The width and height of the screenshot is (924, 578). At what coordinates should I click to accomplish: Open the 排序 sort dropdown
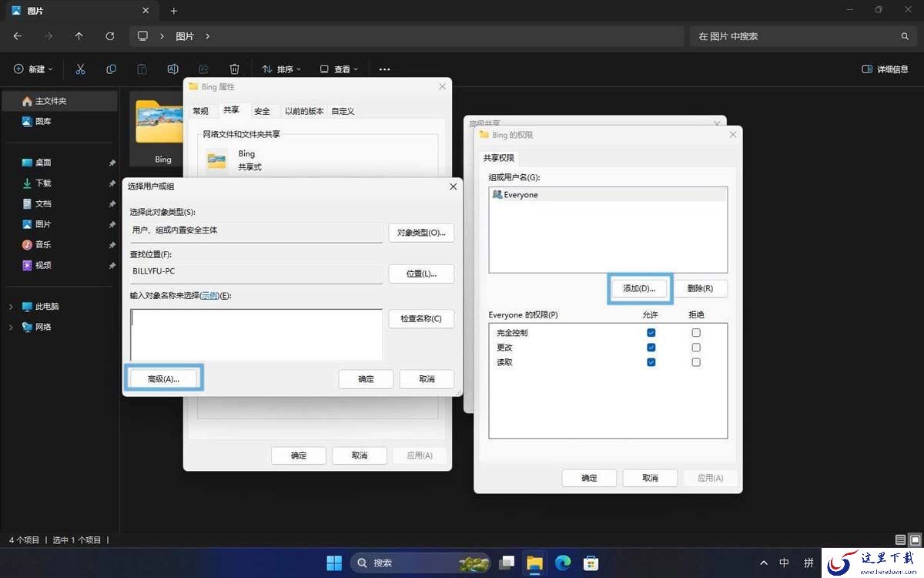[x=281, y=69]
